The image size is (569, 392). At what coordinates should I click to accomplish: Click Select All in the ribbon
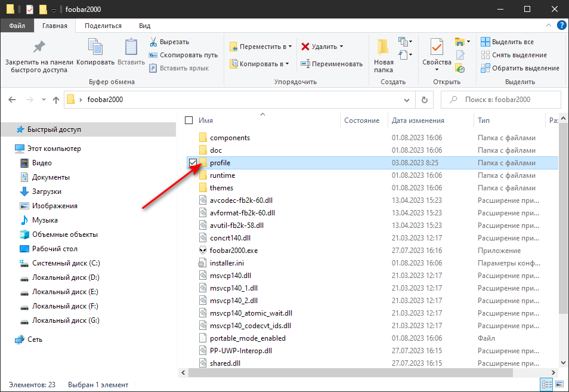507,42
